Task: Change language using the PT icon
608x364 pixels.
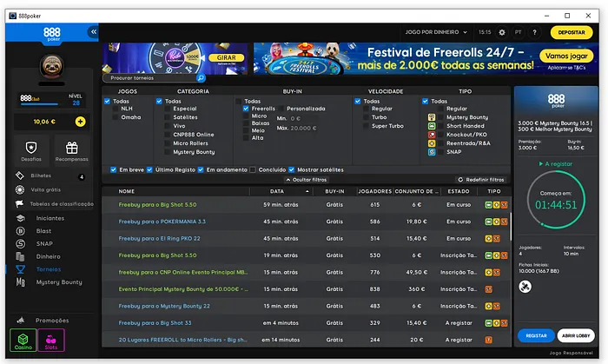Action: point(518,32)
